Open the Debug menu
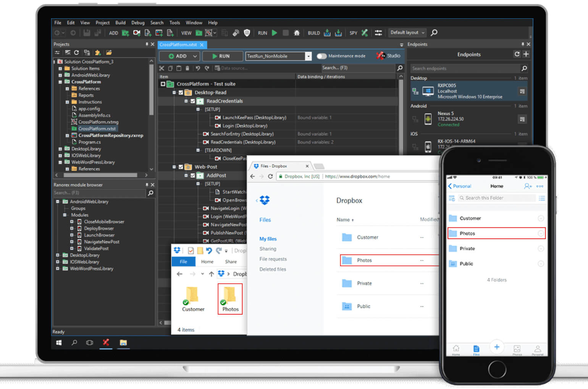 point(138,23)
